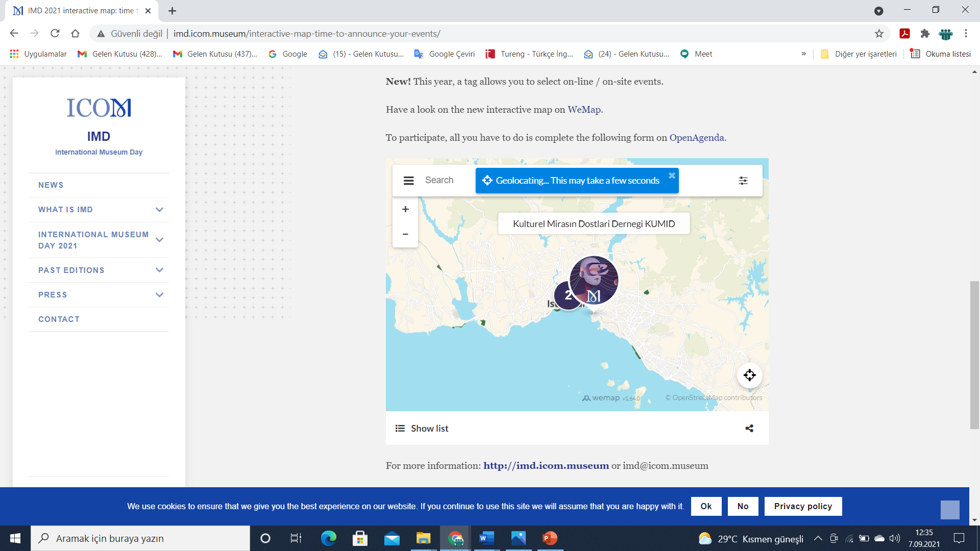Click the KUMID event pinpoint photo
Viewport: 980px width, 551px height.
click(595, 280)
